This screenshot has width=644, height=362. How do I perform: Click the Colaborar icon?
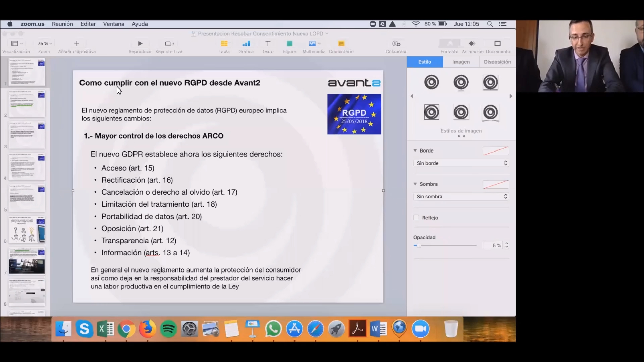coord(396,44)
